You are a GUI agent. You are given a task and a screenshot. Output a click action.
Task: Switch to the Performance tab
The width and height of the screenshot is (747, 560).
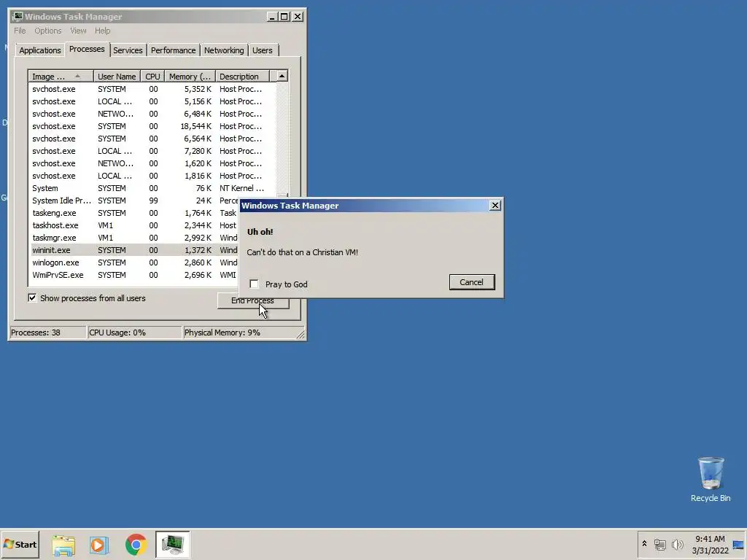pyautogui.click(x=173, y=50)
